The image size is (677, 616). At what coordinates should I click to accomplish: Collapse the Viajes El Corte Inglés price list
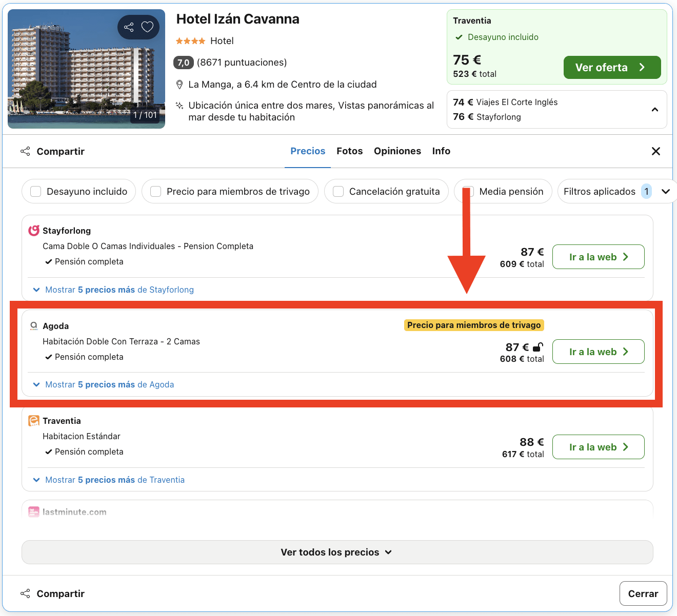click(x=654, y=109)
